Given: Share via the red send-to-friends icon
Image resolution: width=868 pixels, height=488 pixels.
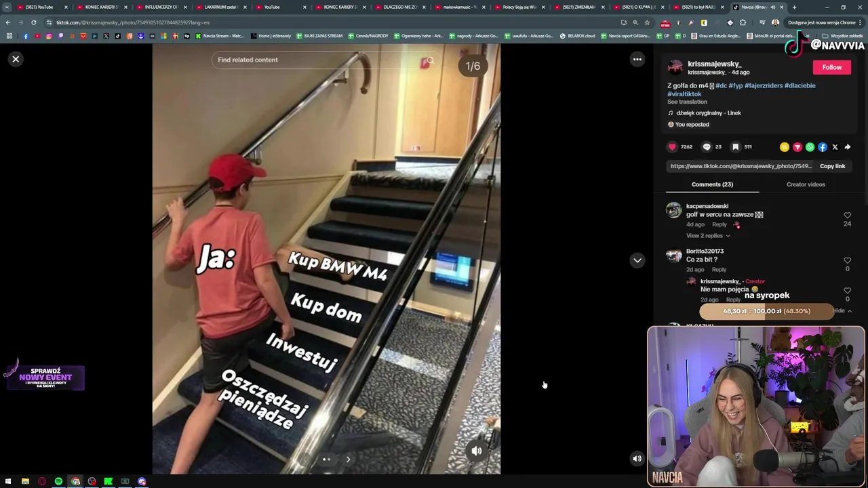Looking at the screenshot, I should coord(797,147).
